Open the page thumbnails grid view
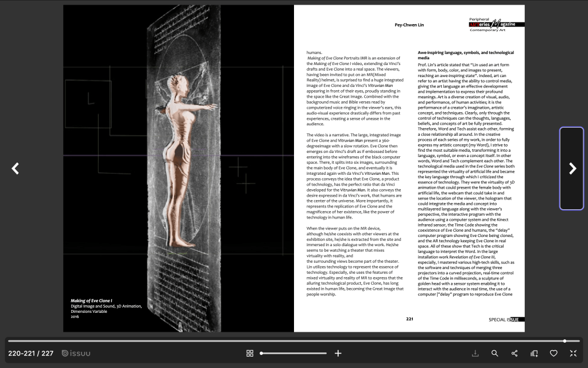Image resolution: width=588 pixels, height=368 pixels. [250, 353]
